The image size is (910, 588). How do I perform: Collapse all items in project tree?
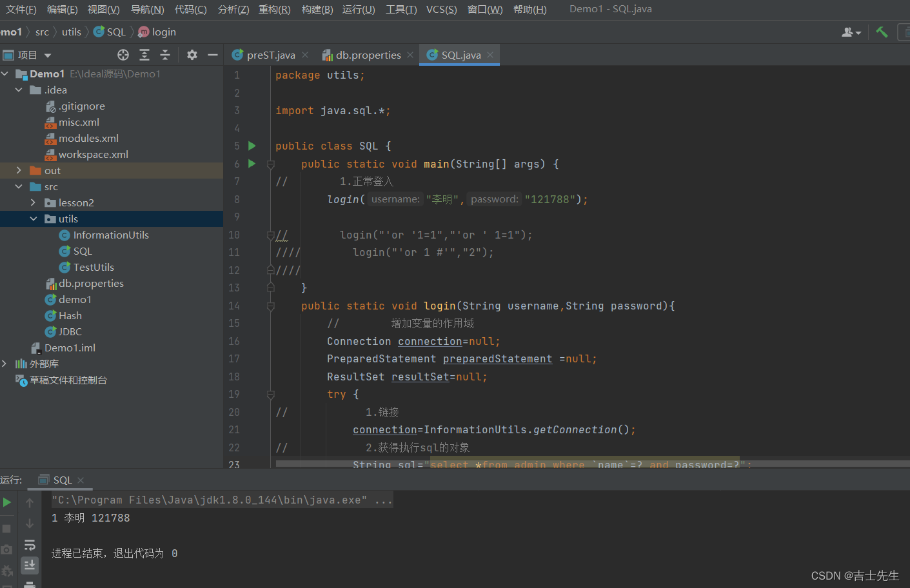pos(165,55)
